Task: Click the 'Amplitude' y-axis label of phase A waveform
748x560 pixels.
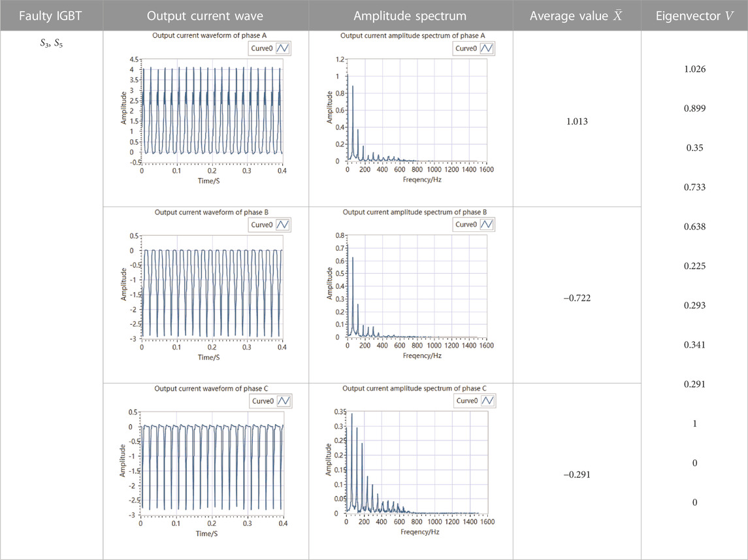Action: click(123, 108)
